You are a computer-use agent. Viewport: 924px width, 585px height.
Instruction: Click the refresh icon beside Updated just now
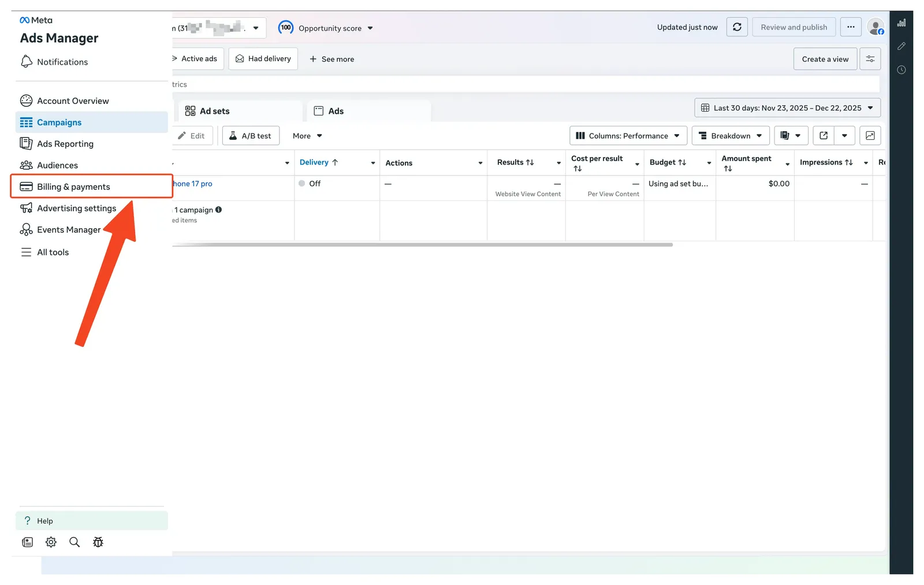pyautogui.click(x=737, y=27)
